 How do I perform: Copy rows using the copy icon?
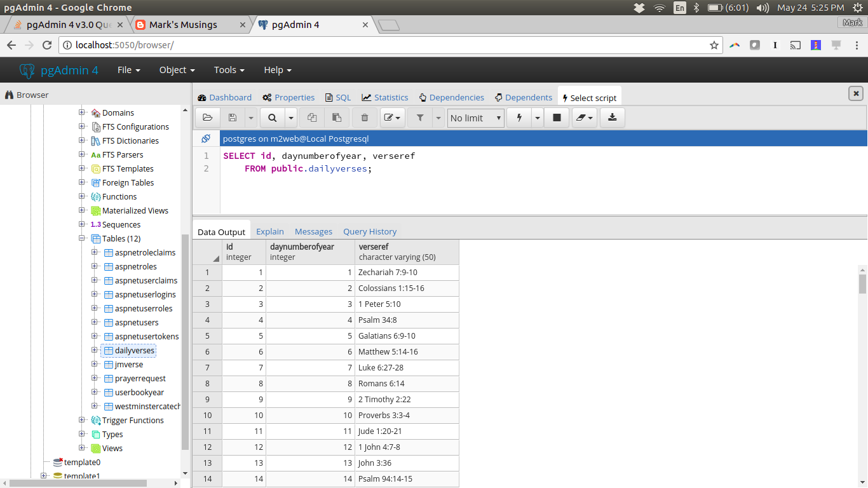point(311,118)
